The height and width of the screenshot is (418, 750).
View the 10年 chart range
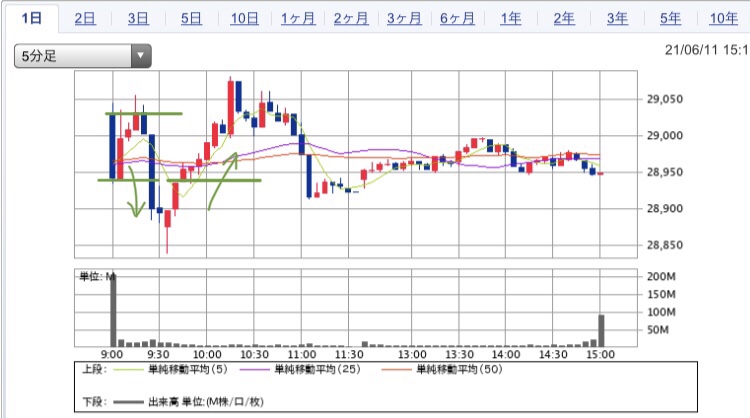[723, 18]
